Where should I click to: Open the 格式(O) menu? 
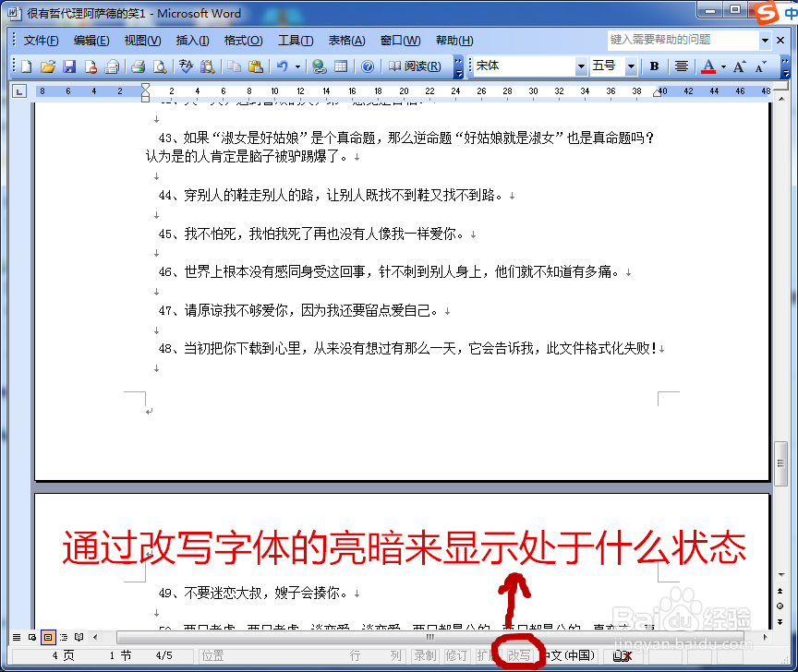point(243,41)
